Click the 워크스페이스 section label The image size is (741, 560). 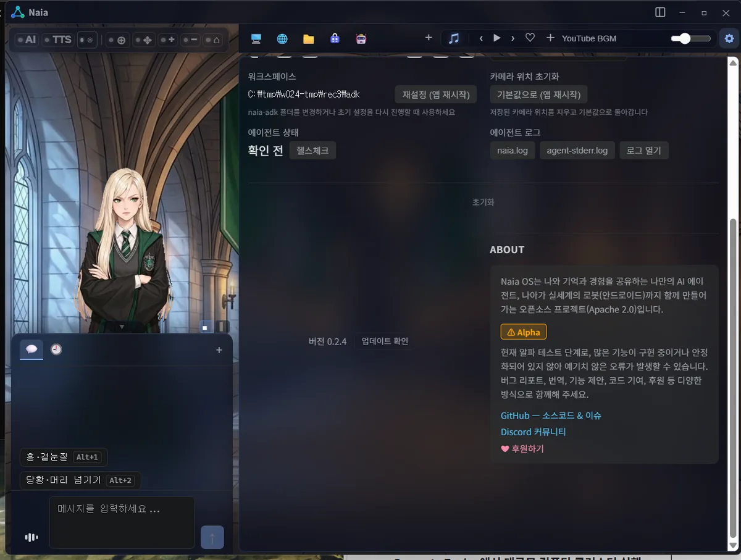point(272,77)
